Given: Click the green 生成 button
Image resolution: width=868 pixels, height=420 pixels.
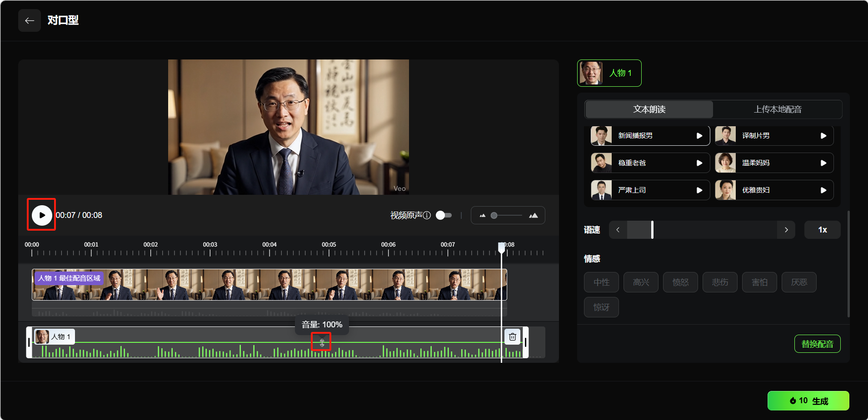Looking at the screenshot, I should 808,400.
